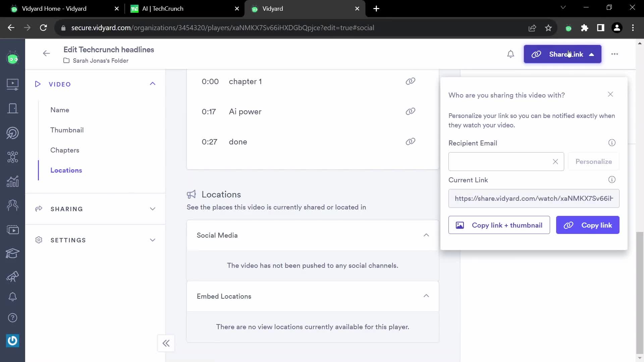Screen dimensions: 644x362
Task: Select Name in the video menu
Action: point(60,110)
